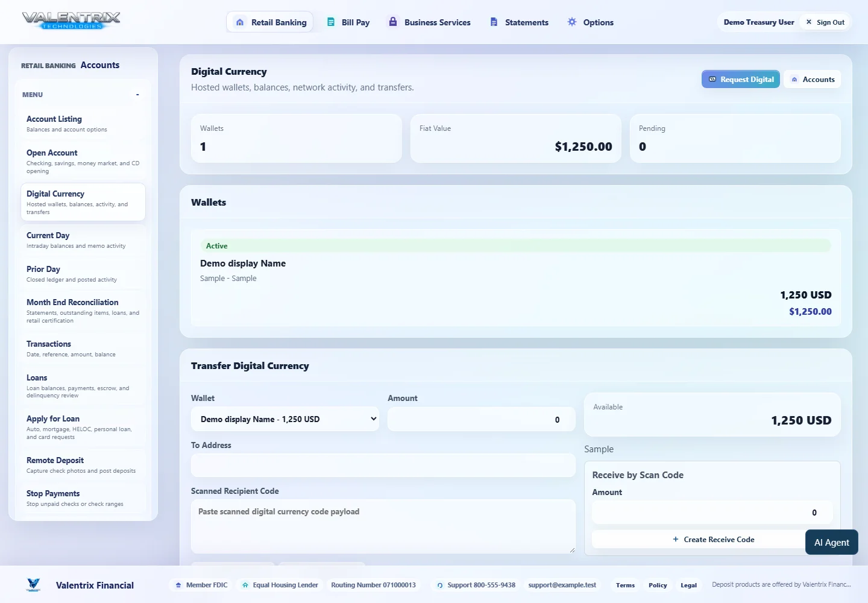868x603 pixels.
Task: Click the home icon in Accounts button
Action: coord(794,79)
